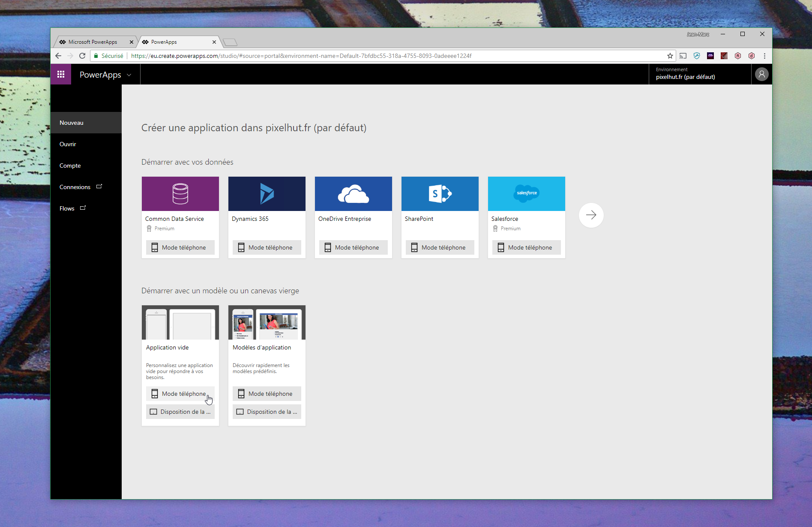Click the Premium badge icon under Salesforce
The height and width of the screenshot is (527, 812).
tap(495, 229)
